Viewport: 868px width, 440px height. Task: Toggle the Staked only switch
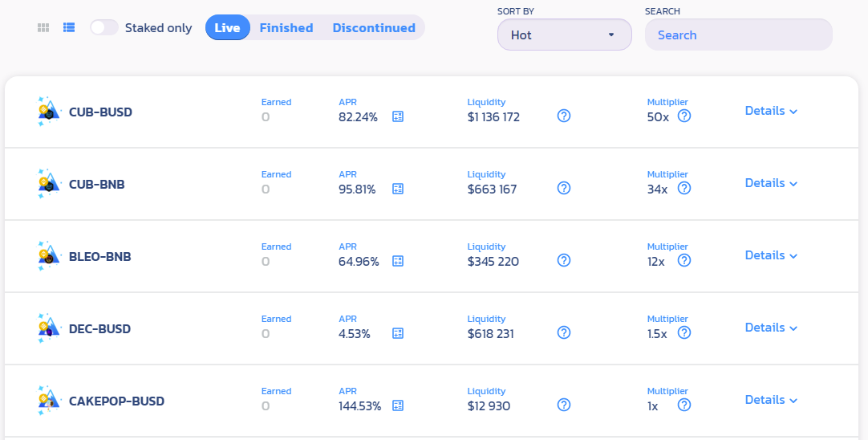[104, 28]
